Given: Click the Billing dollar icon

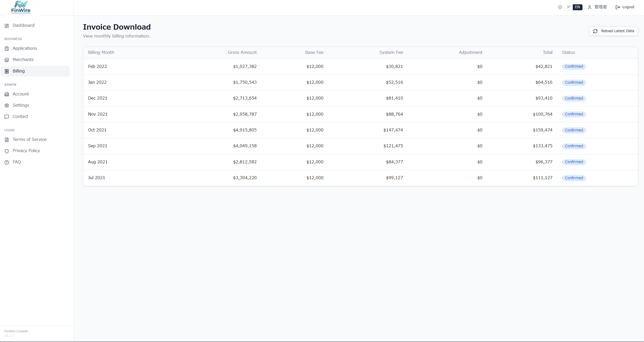Looking at the screenshot, I should pos(7,71).
